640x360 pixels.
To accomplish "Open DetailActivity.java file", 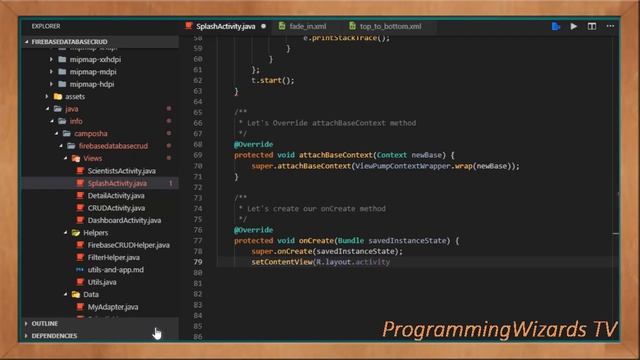I will pyautogui.click(x=116, y=196).
